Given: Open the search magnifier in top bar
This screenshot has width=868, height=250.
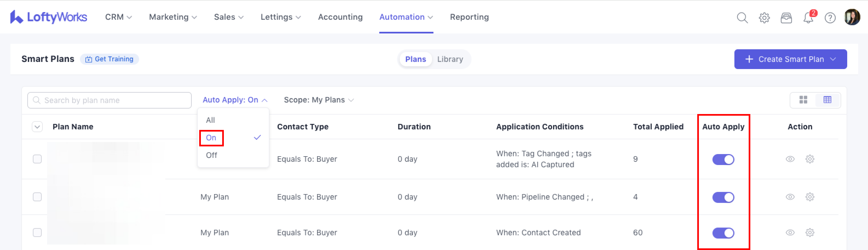Looking at the screenshot, I should [x=742, y=18].
